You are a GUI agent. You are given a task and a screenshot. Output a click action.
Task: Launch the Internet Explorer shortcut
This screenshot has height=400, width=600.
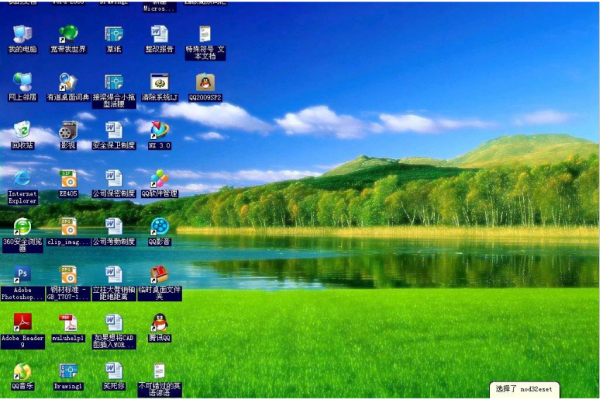click(x=22, y=179)
